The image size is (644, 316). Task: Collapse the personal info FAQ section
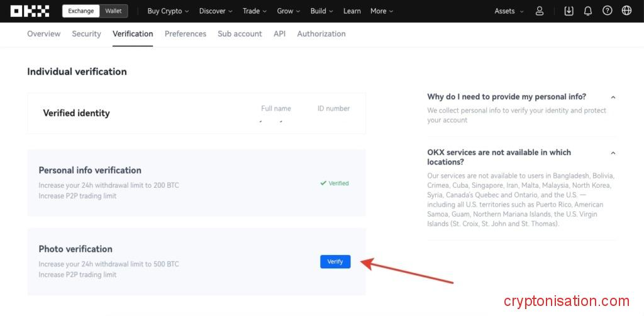point(613,97)
